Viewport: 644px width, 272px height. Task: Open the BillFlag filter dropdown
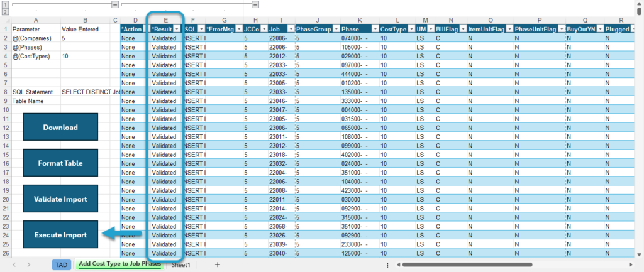[462, 29]
